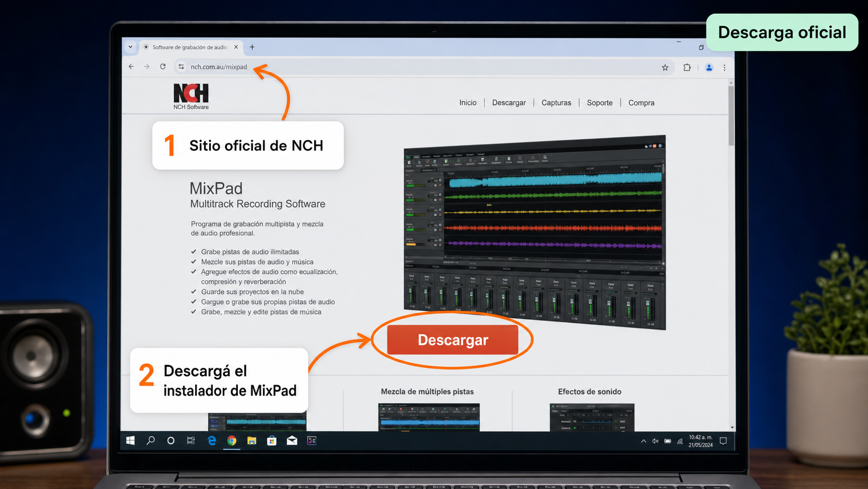The width and height of the screenshot is (868, 489).
Task: Open 'Mezcla de múltiples pistas' thumbnail
Action: pyautogui.click(x=429, y=417)
